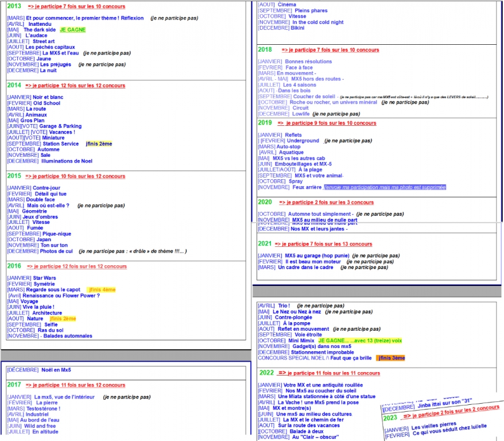Select 'Illuminations de Noel'
Image resolution: width=504 pixels, height=441 pixels.
coord(67,161)
